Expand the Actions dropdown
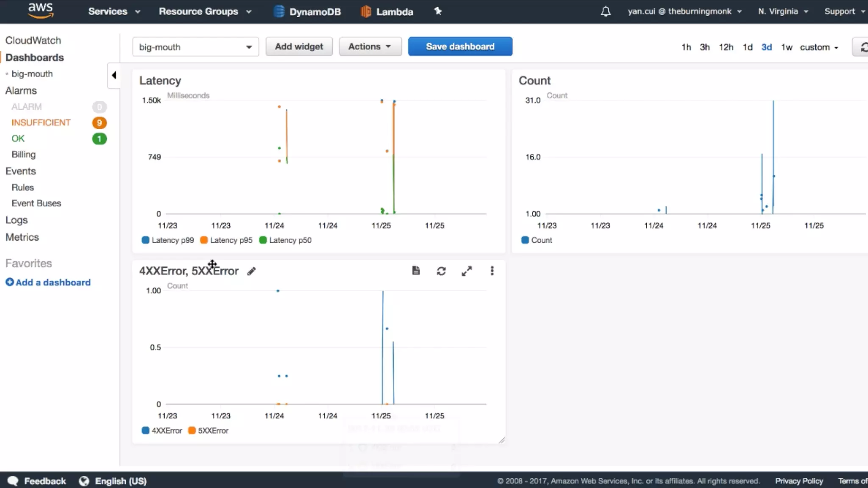868x488 pixels. click(x=370, y=47)
